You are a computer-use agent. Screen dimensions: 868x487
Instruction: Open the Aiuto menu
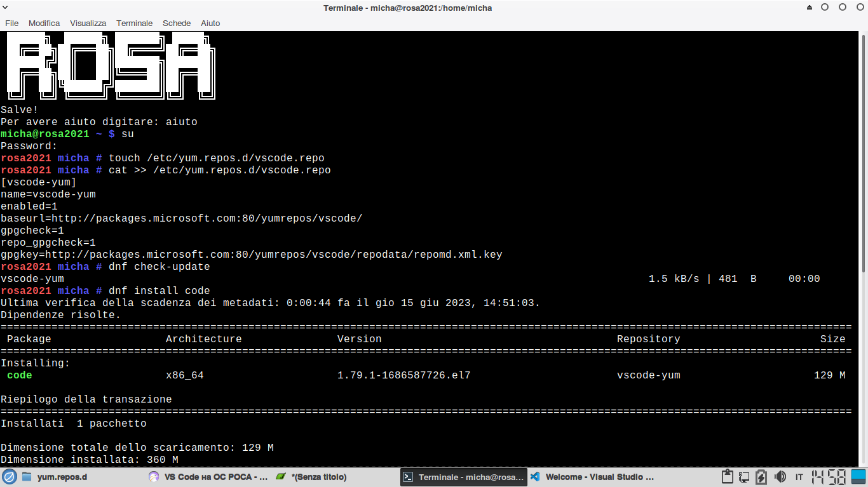210,23
